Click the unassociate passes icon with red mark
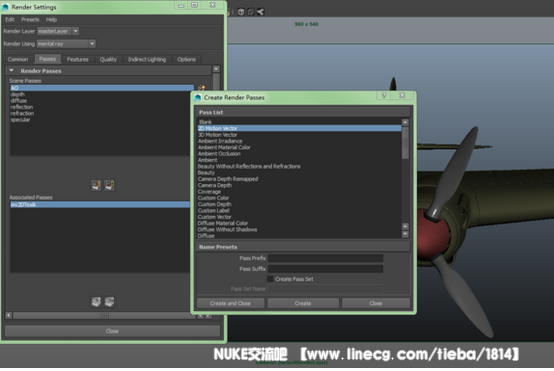This screenshot has height=371, width=554. click(109, 185)
